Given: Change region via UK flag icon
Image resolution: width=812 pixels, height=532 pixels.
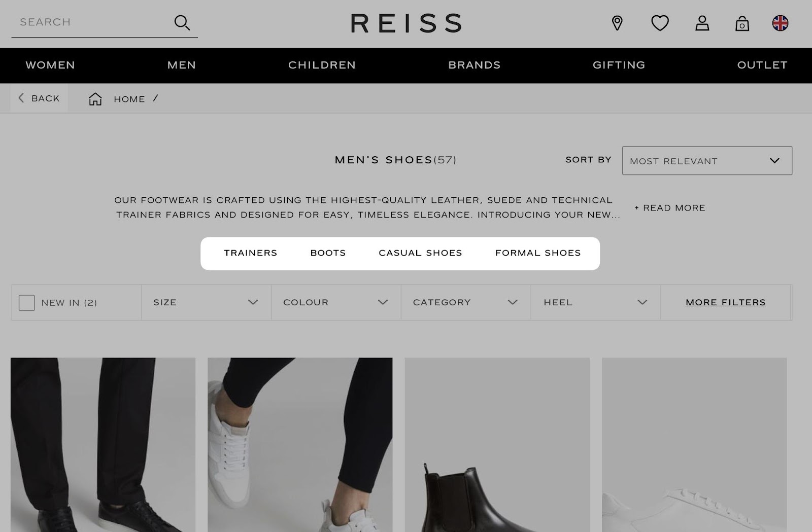Looking at the screenshot, I should pos(780,23).
